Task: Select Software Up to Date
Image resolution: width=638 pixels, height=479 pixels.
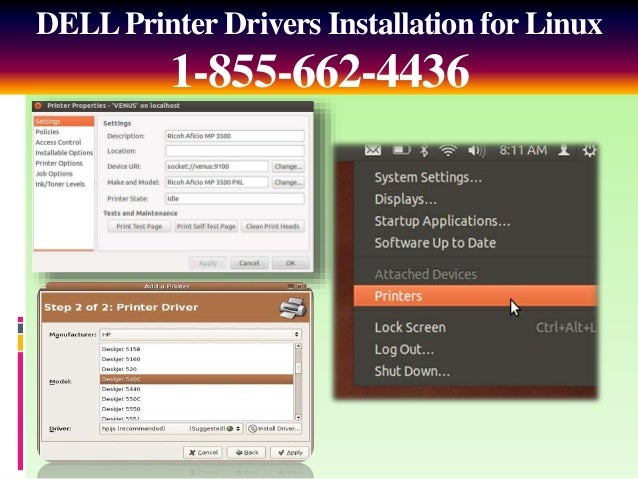Action: [435, 243]
